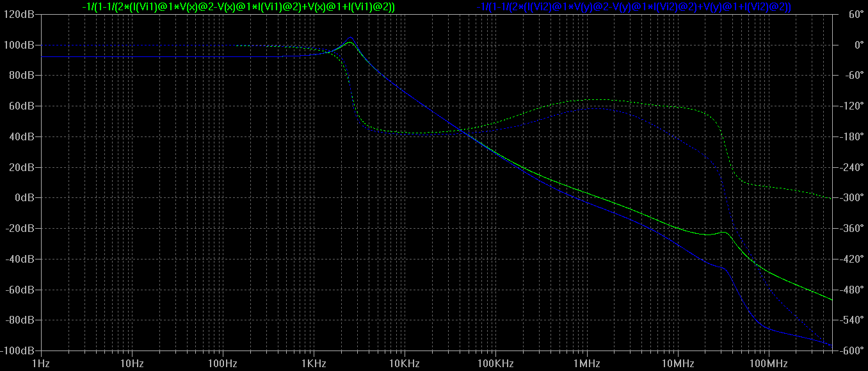Click the 20dB magnitude axis label
Image resolution: width=868 pixels, height=371 pixels.
[21, 167]
